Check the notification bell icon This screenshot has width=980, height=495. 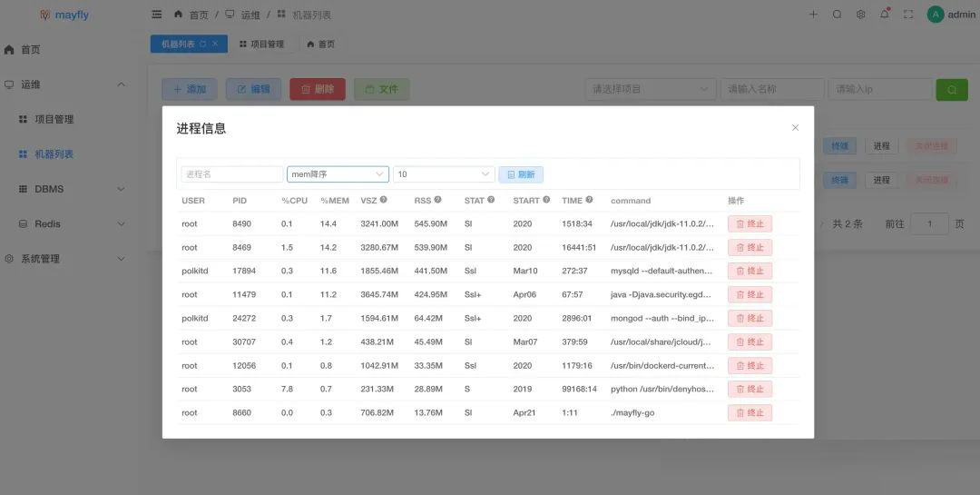(884, 15)
